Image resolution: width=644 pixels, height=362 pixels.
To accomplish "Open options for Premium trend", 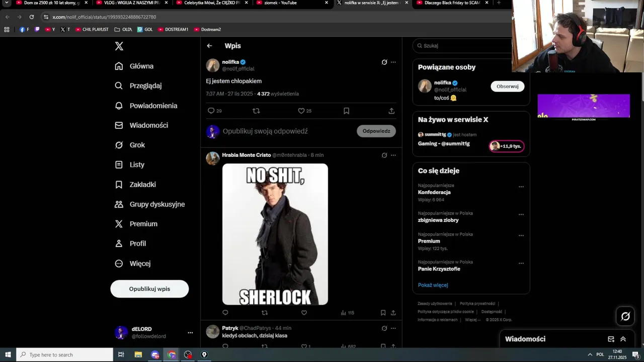I will (521, 236).
